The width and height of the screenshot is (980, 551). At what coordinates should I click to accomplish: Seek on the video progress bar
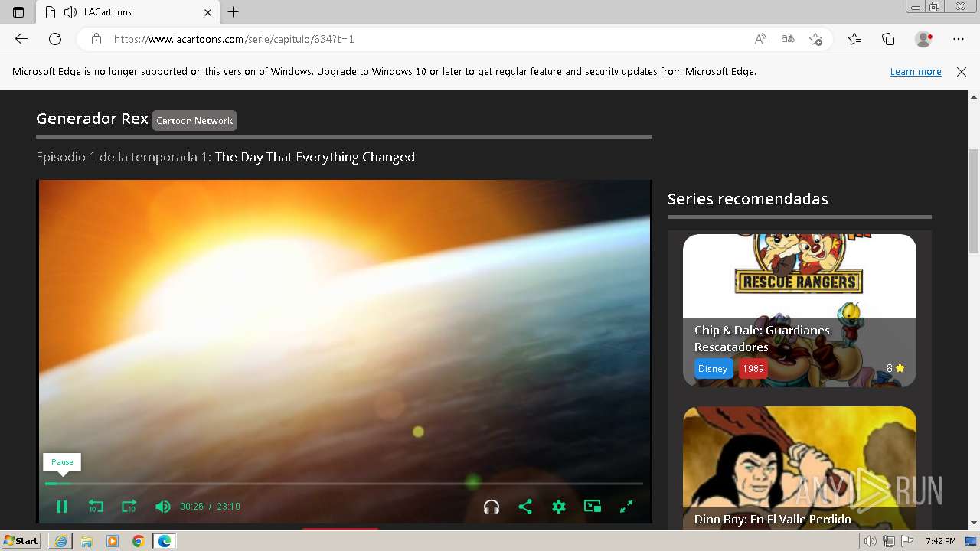point(344,484)
